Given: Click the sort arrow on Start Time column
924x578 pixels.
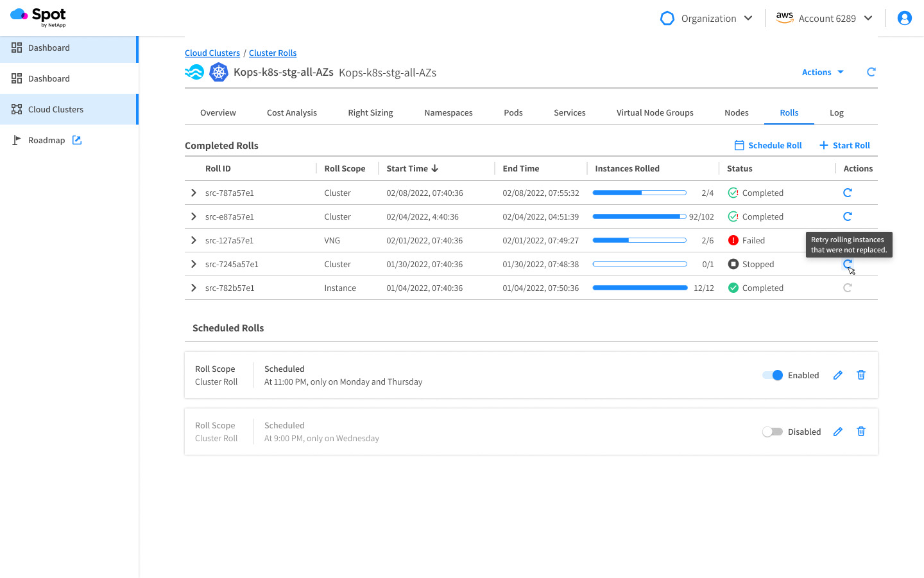Looking at the screenshot, I should click(x=435, y=168).
